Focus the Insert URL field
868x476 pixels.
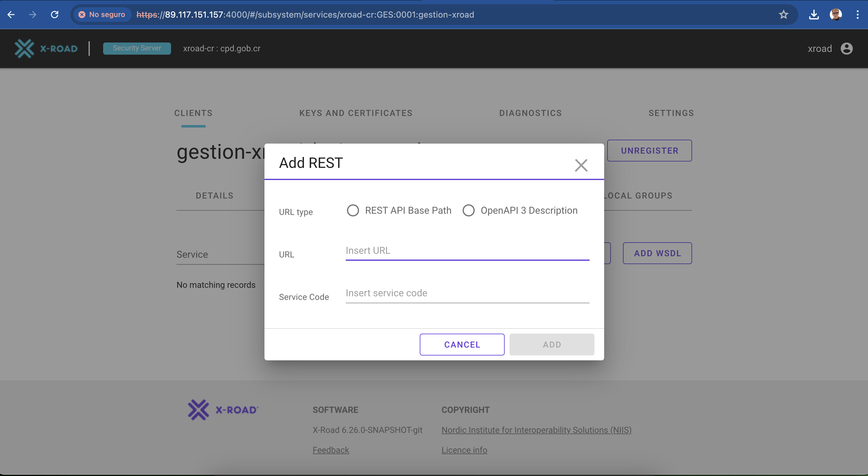(x=467, y=251)
